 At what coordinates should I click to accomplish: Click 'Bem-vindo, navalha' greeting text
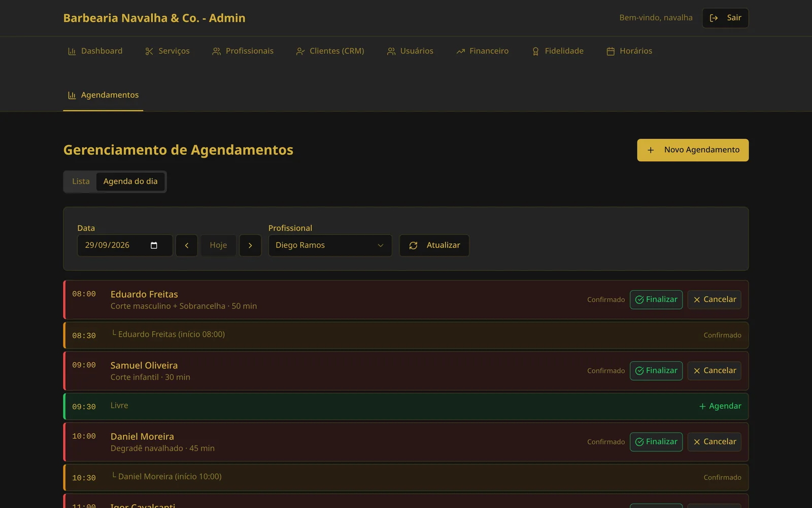656,18
